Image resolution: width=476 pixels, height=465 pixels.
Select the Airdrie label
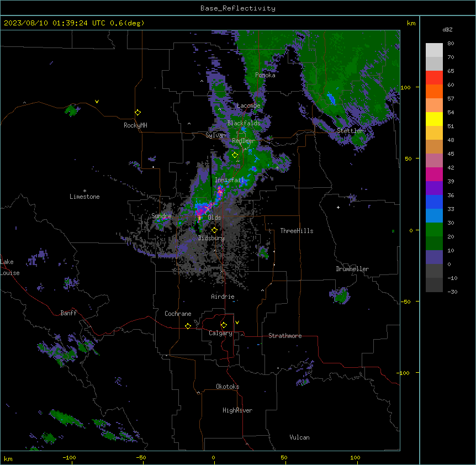tap(223, 297)
